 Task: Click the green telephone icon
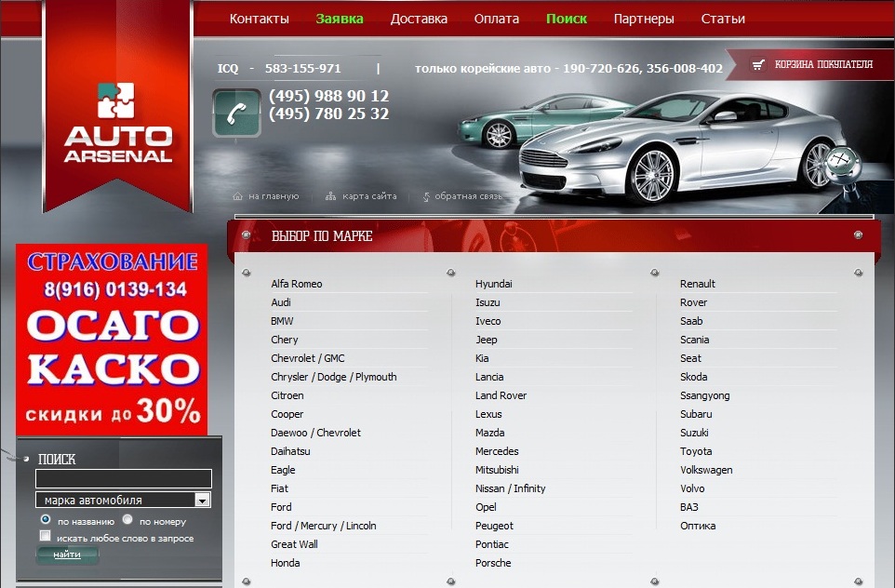(x=236, y=113)
